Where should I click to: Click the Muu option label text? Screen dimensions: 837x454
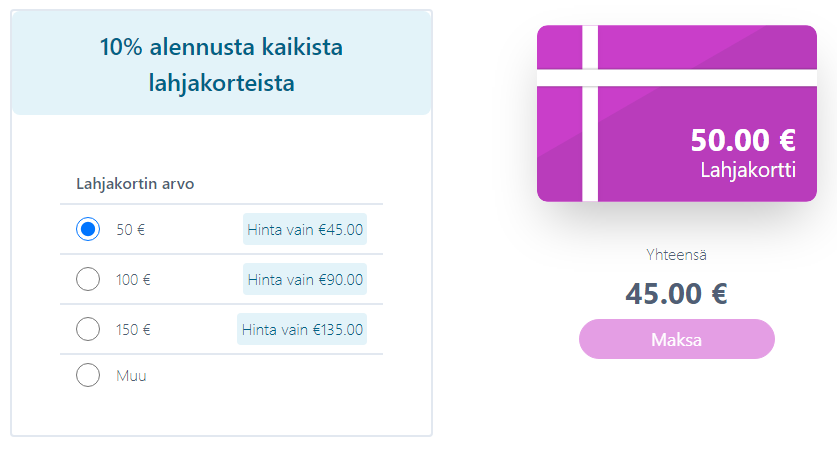click(131, 376)
